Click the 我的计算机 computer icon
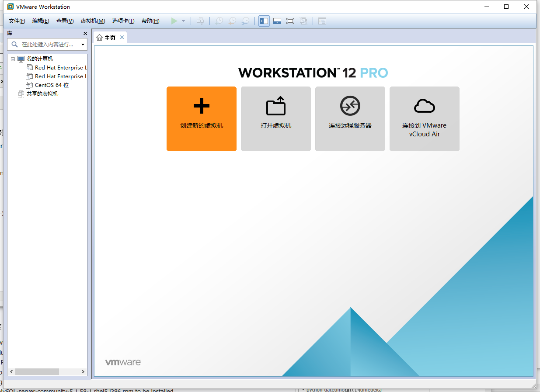This screenshot has width=540, height=392. point(21,59)
